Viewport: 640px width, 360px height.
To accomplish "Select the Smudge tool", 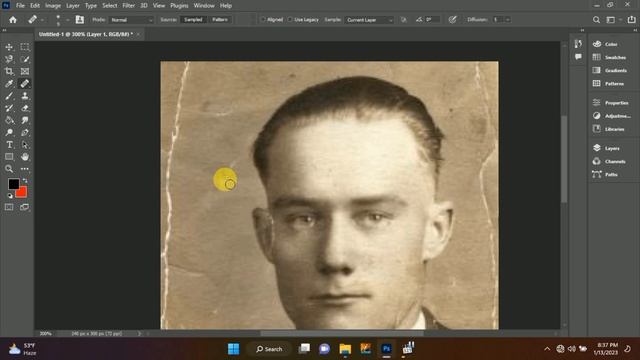I will [x=25, y=120].
